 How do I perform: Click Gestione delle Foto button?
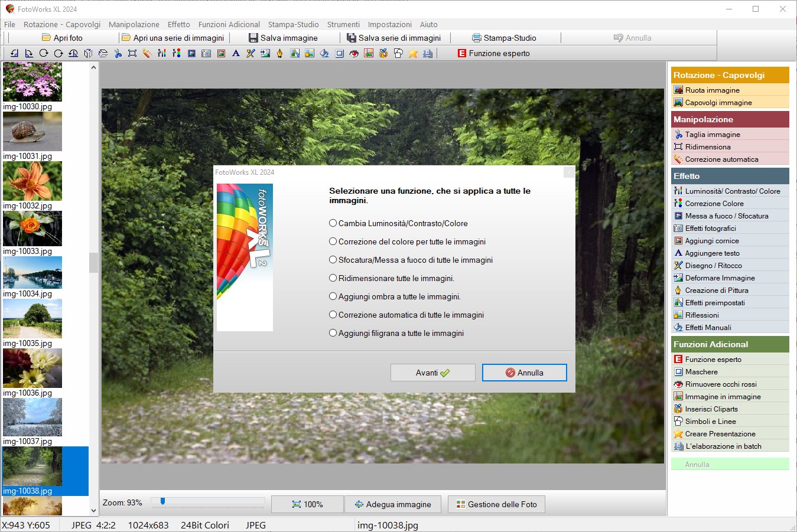tap(496, 504)
